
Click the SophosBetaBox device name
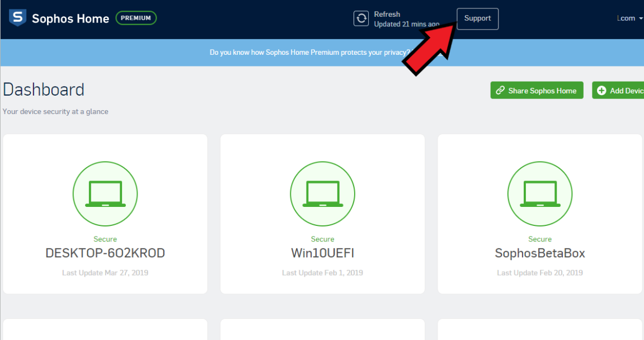pyautogui.click(x=539, y=253)
